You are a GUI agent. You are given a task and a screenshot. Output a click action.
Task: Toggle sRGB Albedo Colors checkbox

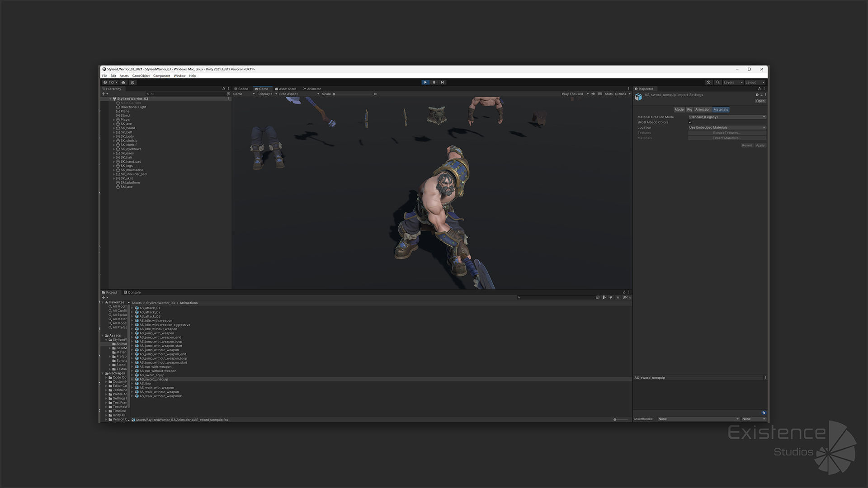coord(690,122)
